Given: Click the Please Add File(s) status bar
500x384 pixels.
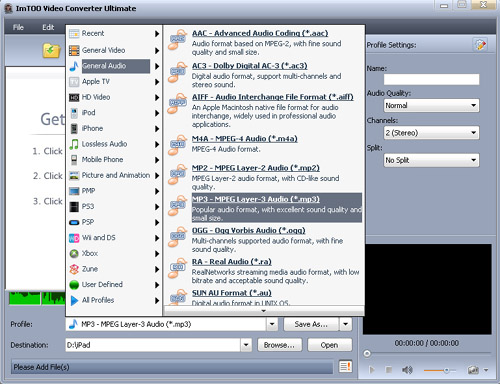Looking at the screenshot, I should point(172,367).
